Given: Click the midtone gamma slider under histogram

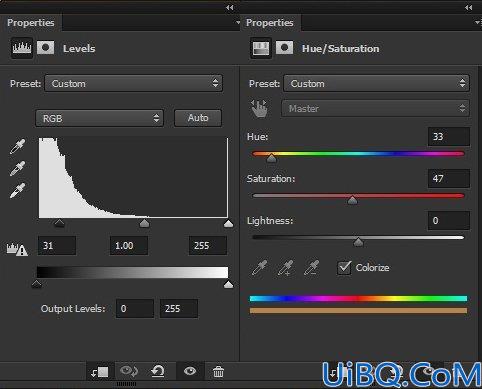Looking at the screenshot, I should click(144, 223).
